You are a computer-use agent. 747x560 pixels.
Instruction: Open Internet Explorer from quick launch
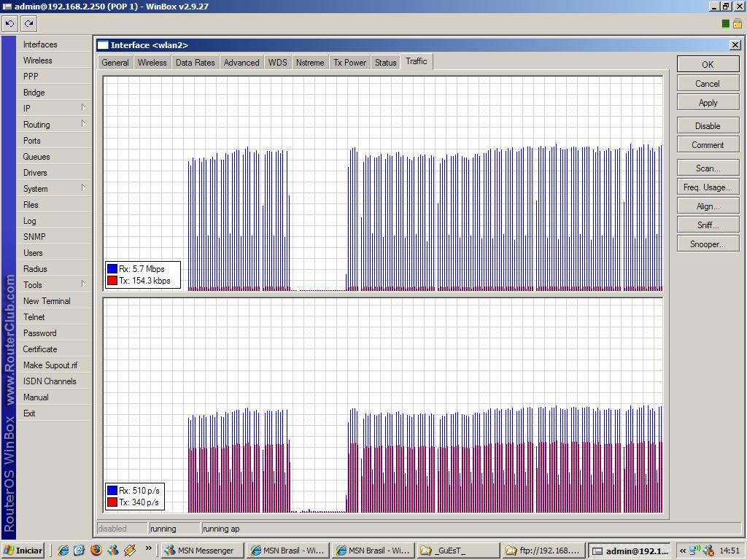click(63, 550)
